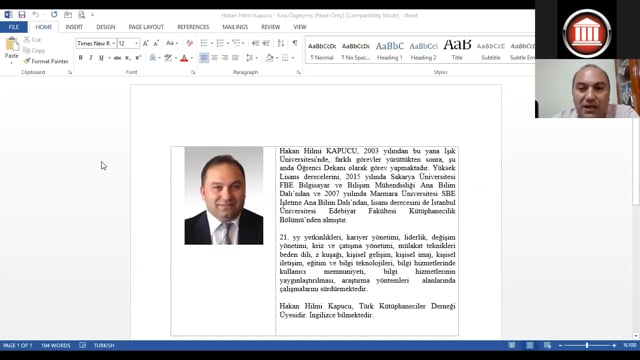Switch to Print Layout view in the status bar
Image resolution: width=640 pixels, height=360 pixels.
[530, 345]
